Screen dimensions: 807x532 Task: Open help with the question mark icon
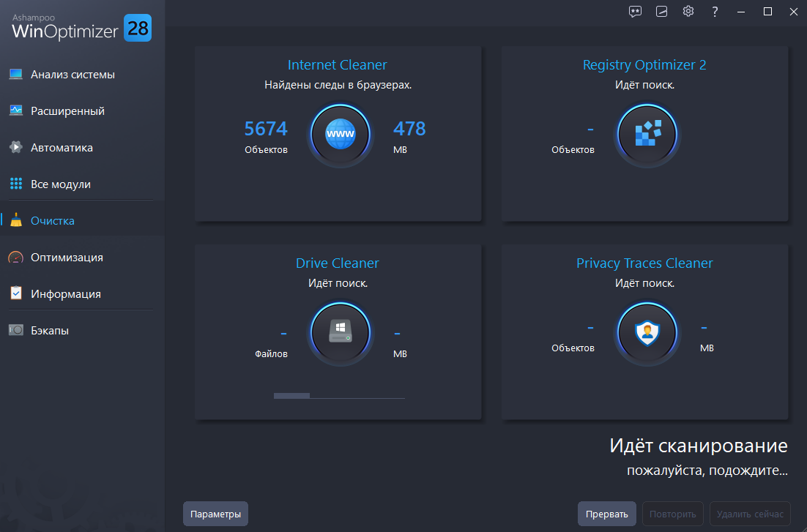[715, 11]
